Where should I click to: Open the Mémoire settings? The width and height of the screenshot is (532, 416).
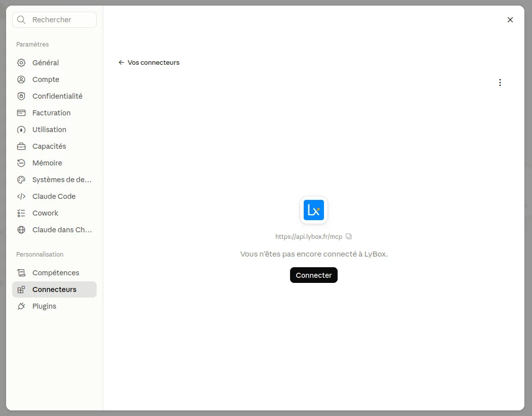click(x=54, y=163)
